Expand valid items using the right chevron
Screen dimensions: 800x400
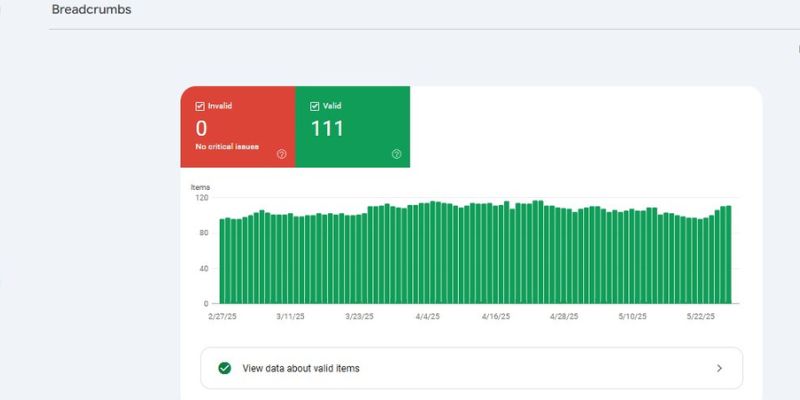click(x=719, y=368)
